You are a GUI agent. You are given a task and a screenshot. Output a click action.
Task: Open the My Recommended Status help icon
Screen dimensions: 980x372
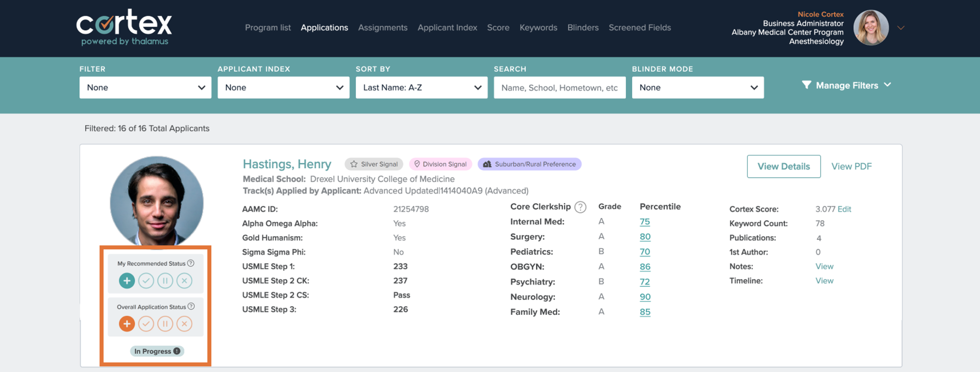point(191,263)
